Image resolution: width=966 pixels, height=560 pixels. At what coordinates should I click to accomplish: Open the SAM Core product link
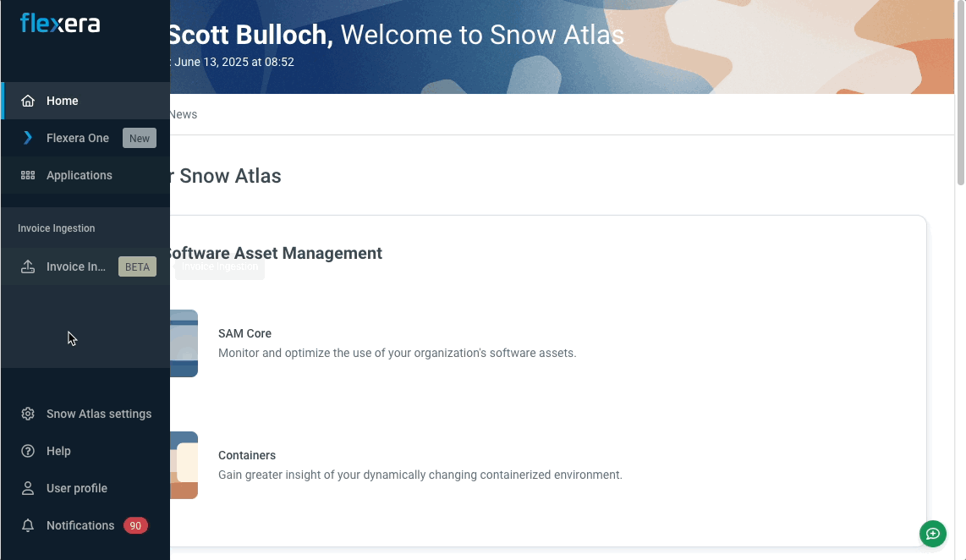point(244,333)
